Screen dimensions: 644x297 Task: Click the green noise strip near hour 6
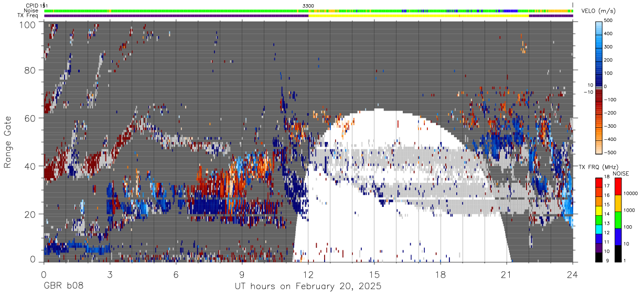(176, 10)
